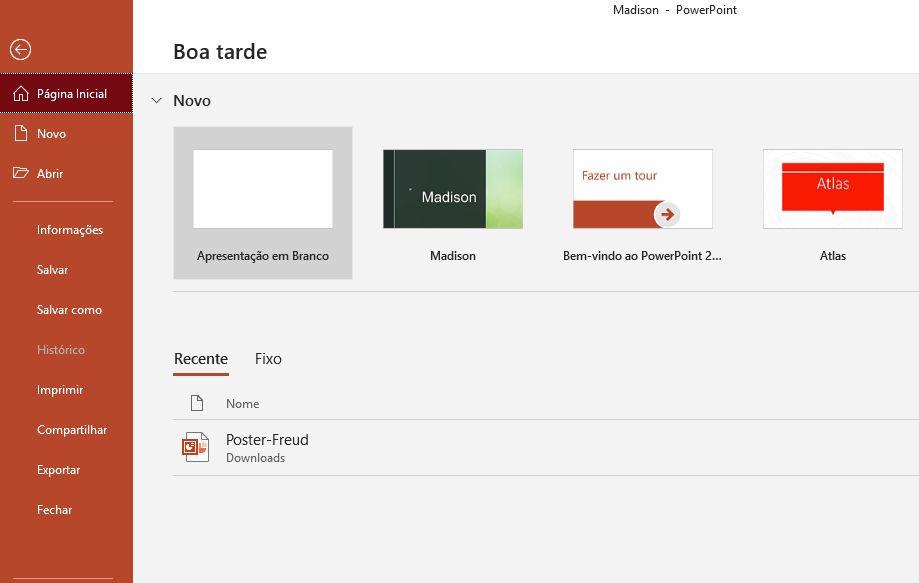The width and height of the screenshot is (919, 583).
Task: Click the Poster-Freud PowerPoint file icon
Action: (196, 448)
